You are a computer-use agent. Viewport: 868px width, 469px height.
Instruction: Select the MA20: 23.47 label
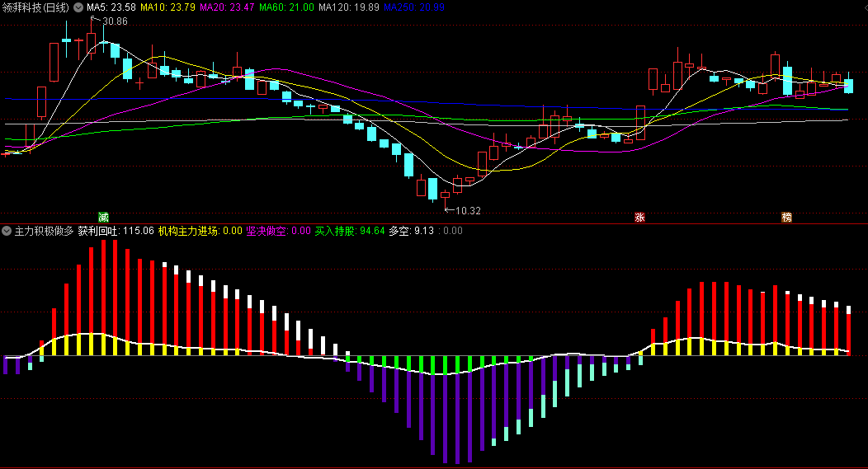[x=227, y=7]
